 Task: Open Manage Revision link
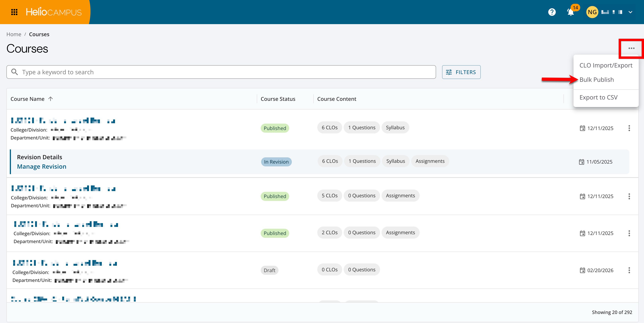41,166
